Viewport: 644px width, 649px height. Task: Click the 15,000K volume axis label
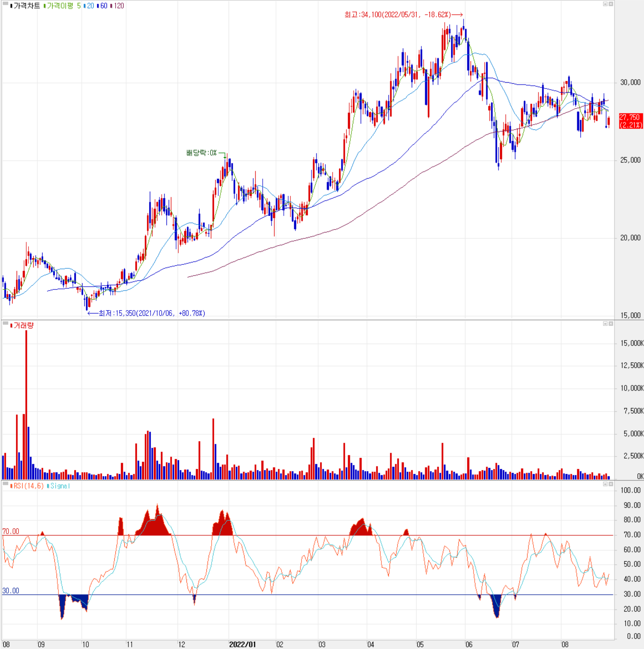pyautogui.click(x=632, y=343)
